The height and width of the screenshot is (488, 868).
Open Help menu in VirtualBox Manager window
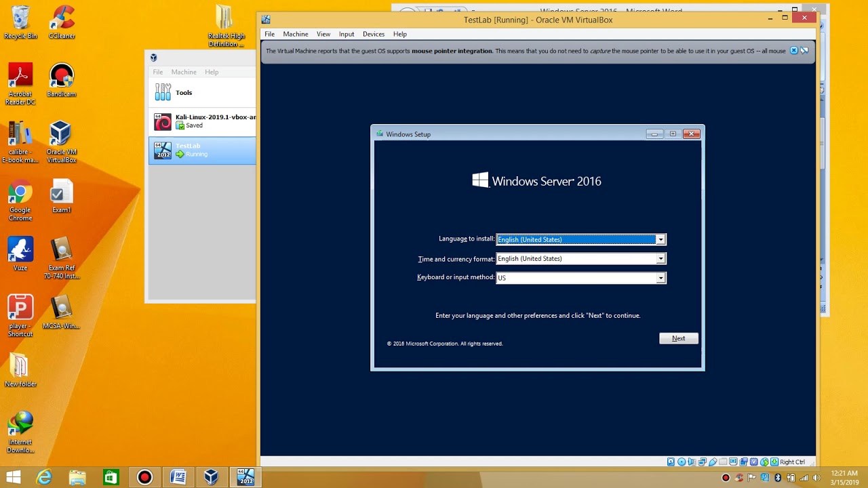click(212, 72)
